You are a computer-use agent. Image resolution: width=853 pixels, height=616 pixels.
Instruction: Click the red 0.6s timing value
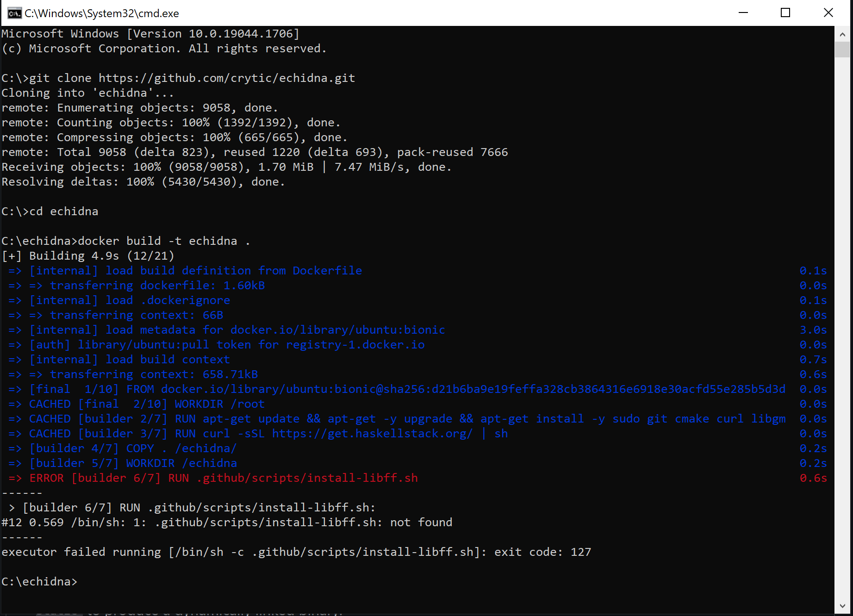pos(813,478)
